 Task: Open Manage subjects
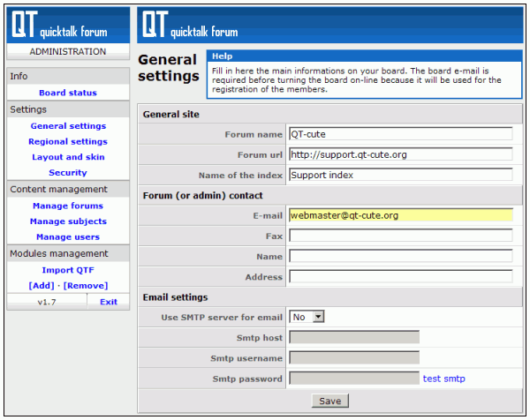coord(68,221)
